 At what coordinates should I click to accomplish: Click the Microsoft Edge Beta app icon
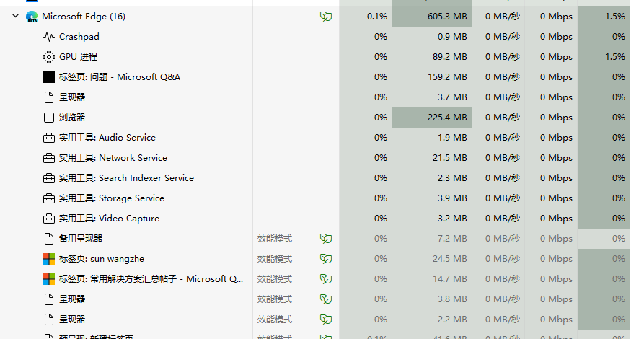[32, 17]
